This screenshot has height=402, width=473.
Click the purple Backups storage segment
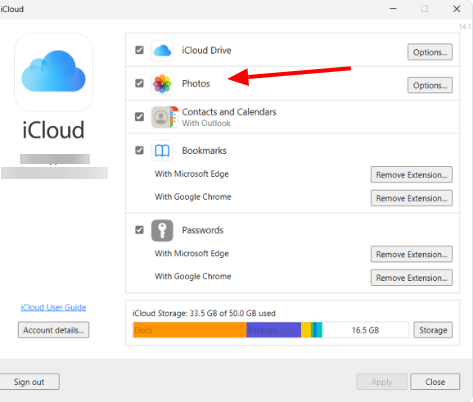274,330
